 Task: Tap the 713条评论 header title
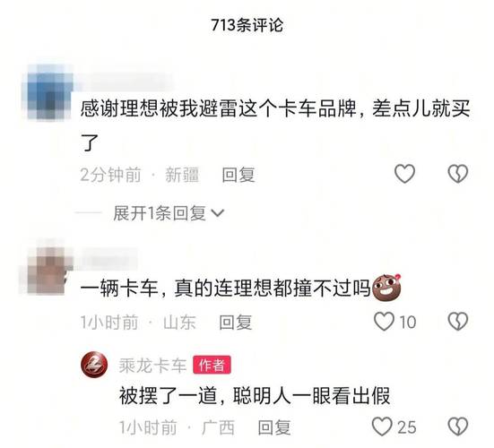247,25
